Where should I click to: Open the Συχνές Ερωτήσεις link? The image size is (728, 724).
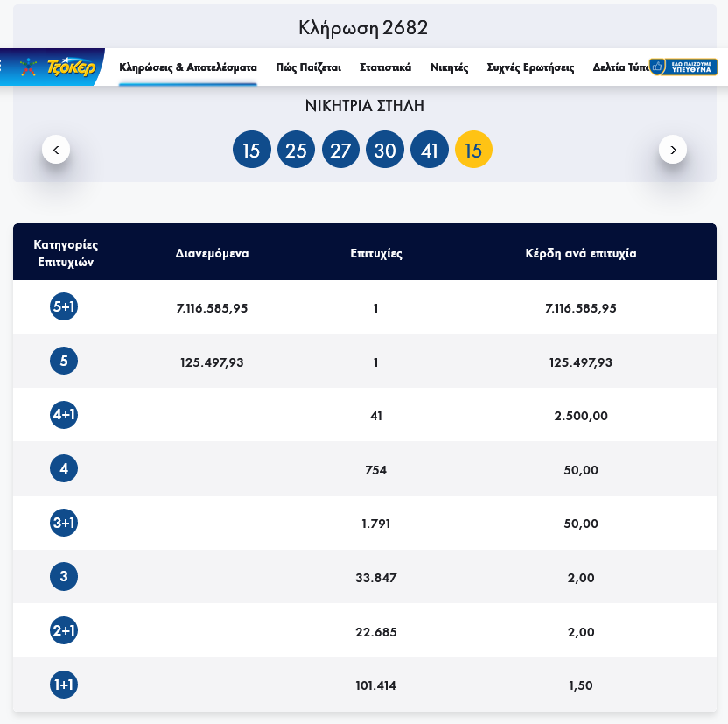[530, 67]
